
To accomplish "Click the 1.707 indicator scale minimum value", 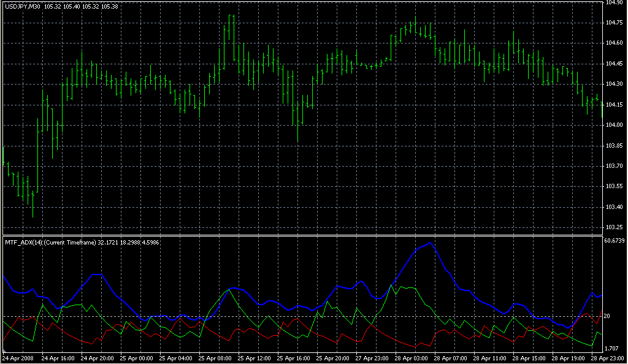I will pyautogui.click(x=611, y=348).
